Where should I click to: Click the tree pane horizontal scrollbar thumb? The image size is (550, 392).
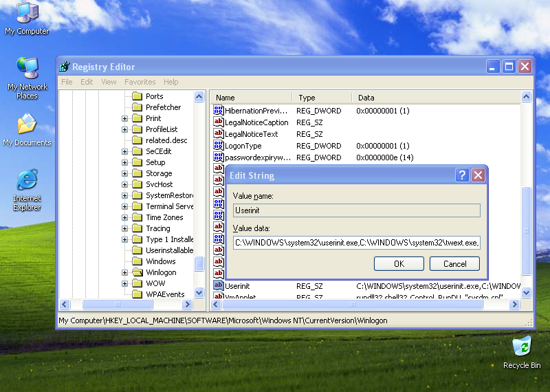tap(118, 304)
